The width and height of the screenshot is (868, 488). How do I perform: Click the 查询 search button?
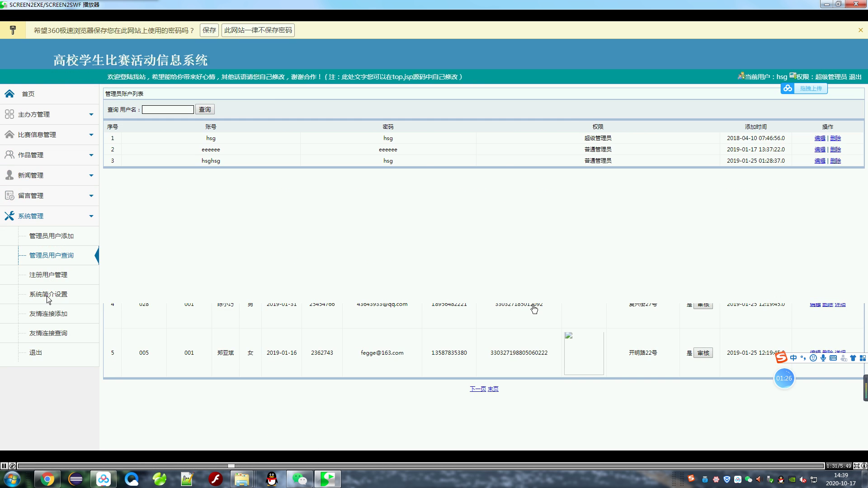tap(205, 110)
